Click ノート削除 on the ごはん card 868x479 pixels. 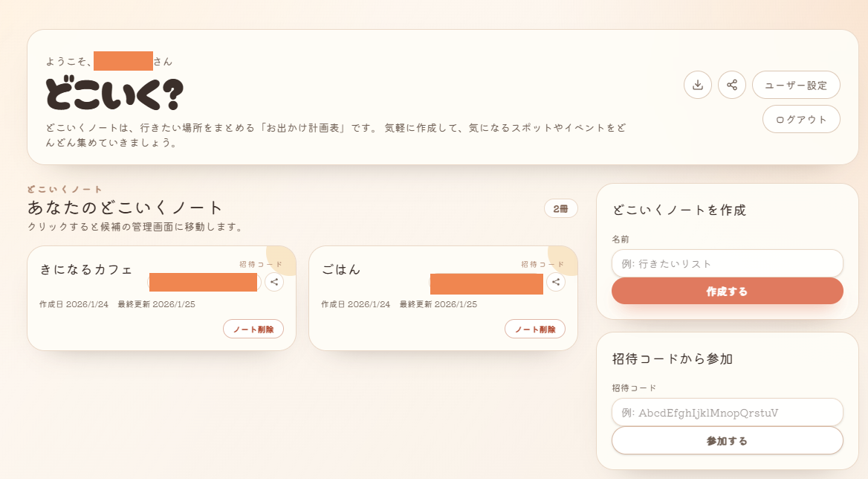click(535, 329)
